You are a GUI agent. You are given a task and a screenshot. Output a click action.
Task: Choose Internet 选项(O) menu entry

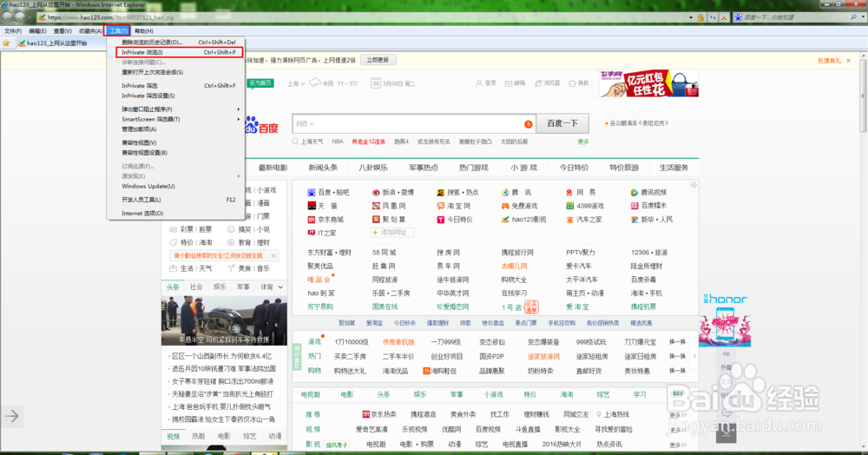(176, 213)
